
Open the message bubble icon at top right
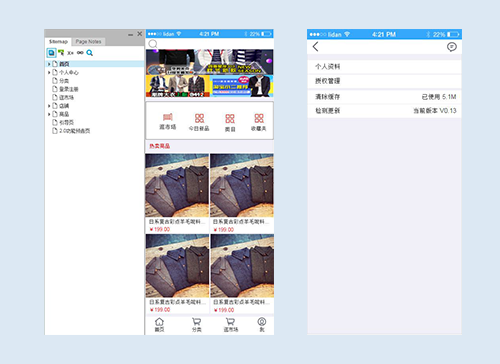451,47
